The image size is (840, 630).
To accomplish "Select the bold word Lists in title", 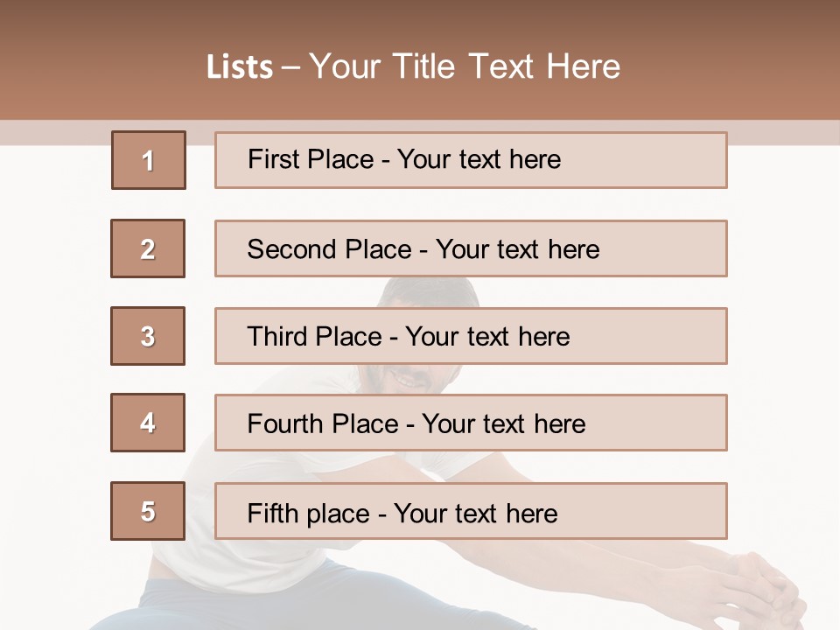I will (x=240, y=67).
